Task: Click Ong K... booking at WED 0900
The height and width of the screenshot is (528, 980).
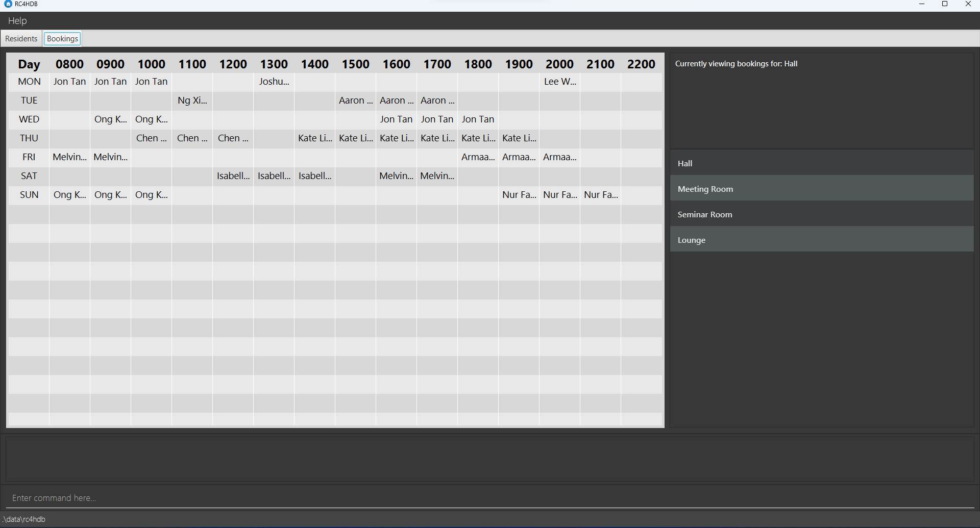Action: [111, 119]
